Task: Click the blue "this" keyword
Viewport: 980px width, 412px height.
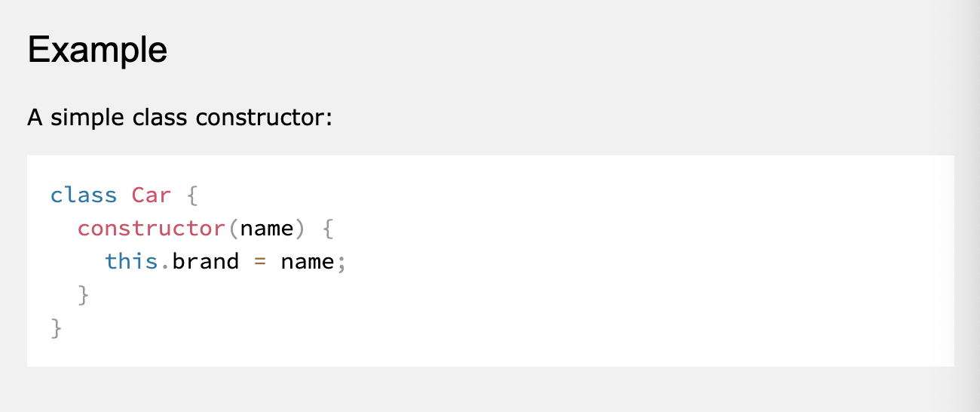Action: 131,261
